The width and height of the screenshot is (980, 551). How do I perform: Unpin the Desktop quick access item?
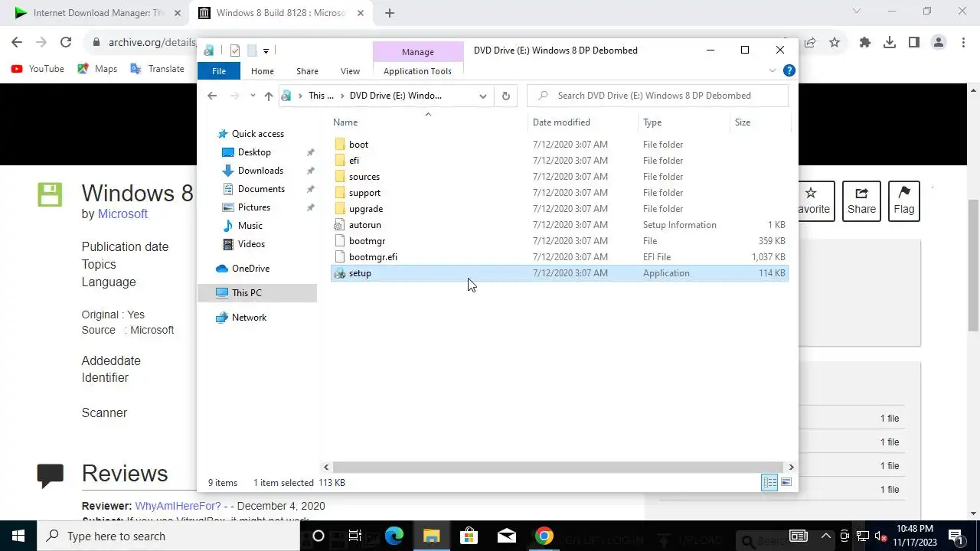click(310, 152)
